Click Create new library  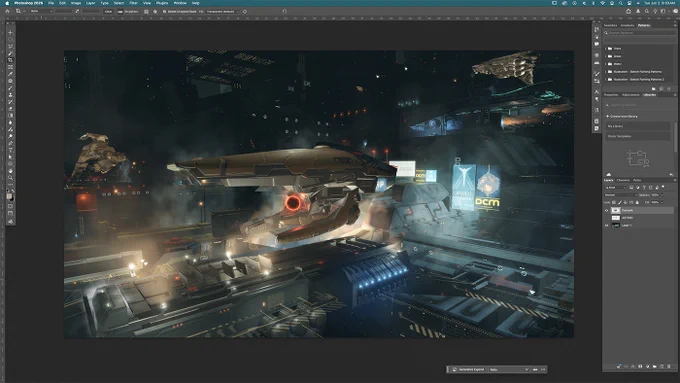coord(623,116)
